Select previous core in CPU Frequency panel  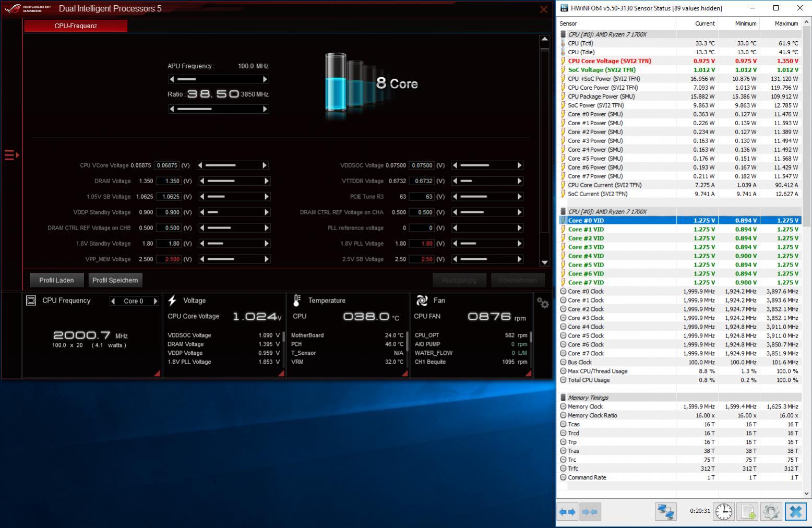point(113,301)
